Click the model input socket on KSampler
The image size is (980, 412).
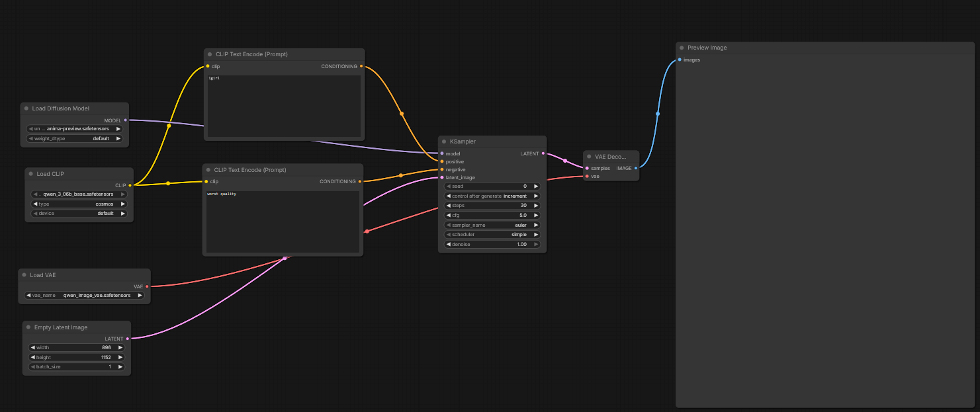coord(442,153)
